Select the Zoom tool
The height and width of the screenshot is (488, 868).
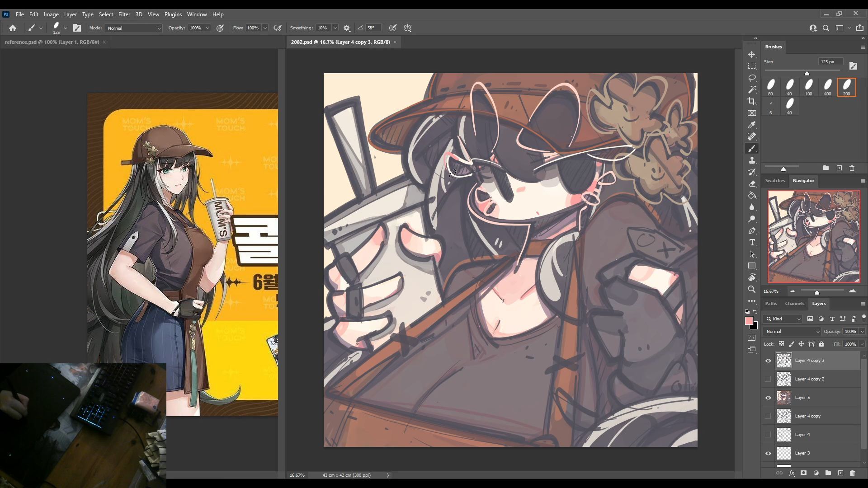[752, 289]
